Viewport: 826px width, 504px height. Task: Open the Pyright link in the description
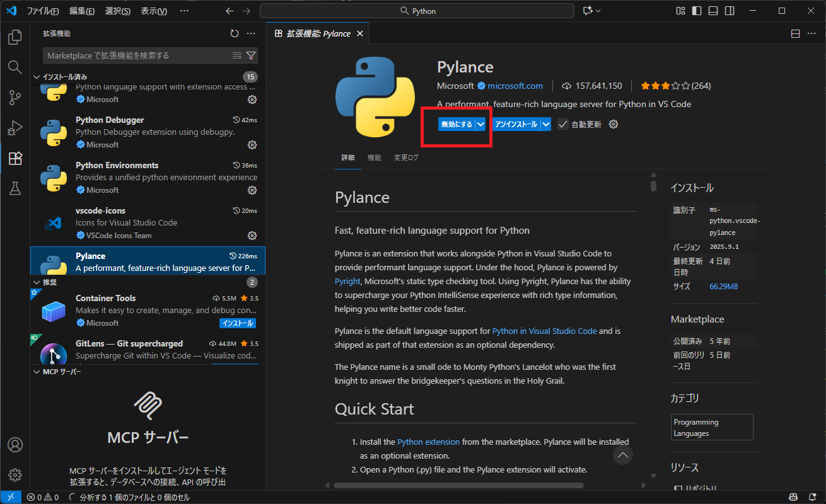(x=347, y=282)
